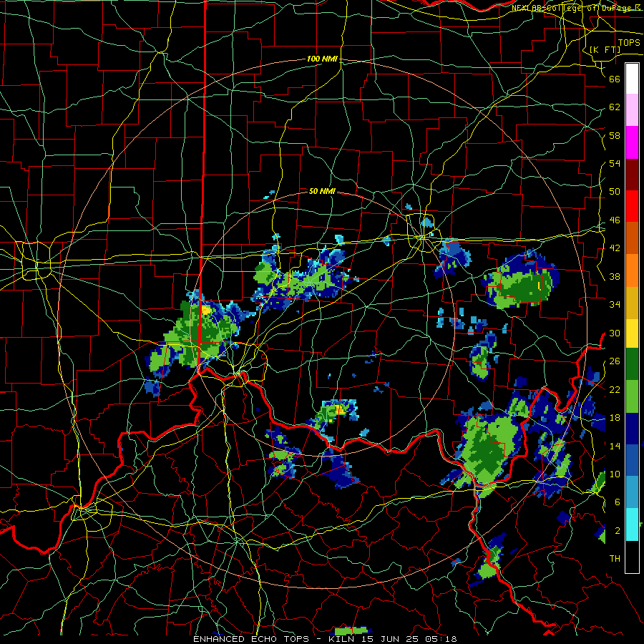Click the magenta legend swatch
The height and width of the screenshot is (644, 644).
632,142
